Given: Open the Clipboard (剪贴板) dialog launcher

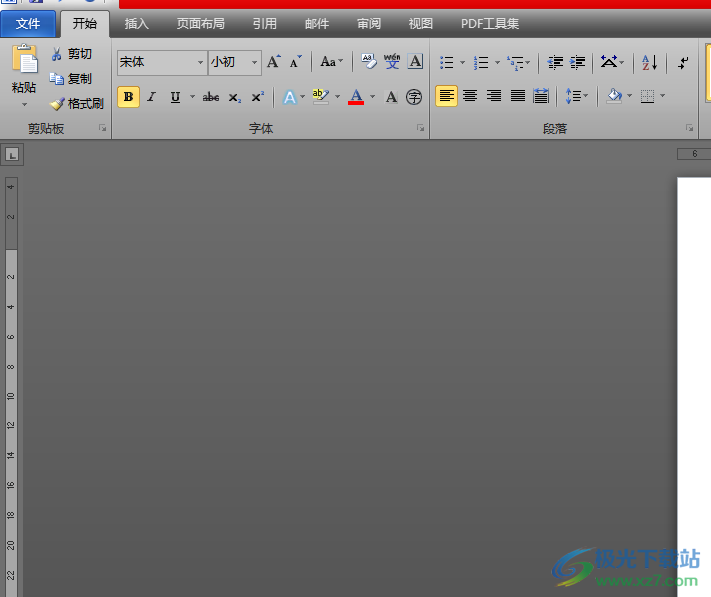Looking at the screenshot, I should (102, 128).
